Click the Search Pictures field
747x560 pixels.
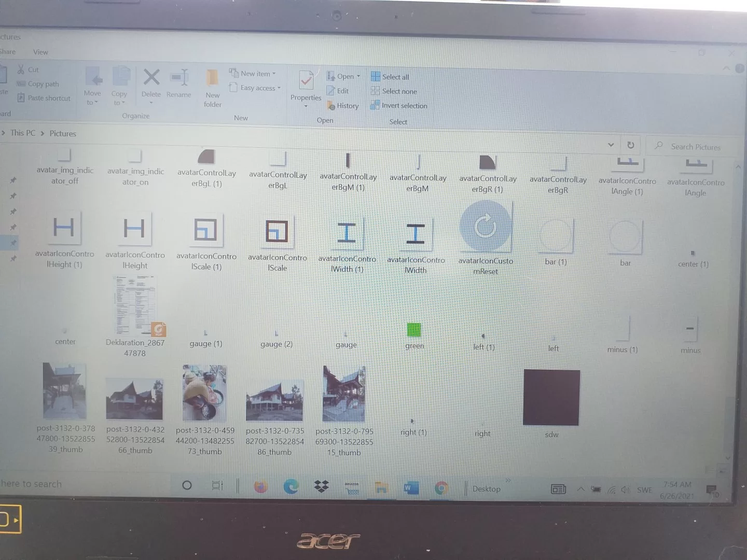point(695,147)
